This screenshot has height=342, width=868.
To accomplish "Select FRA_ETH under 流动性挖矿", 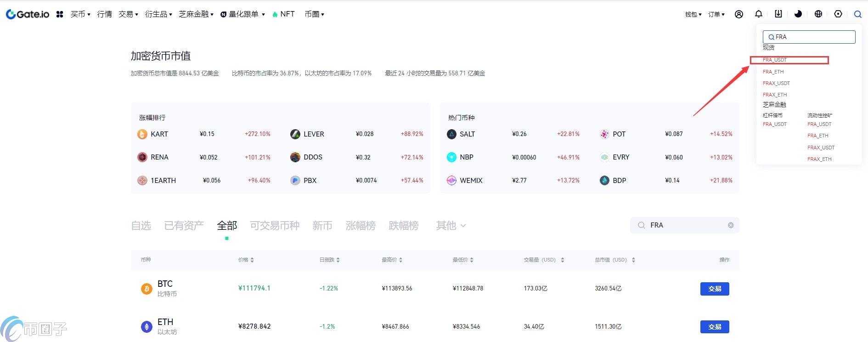I will click(x=818, y=136).
